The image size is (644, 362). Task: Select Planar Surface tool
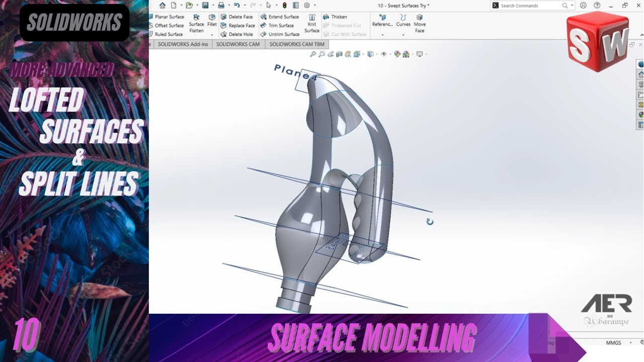pos(167,17)
